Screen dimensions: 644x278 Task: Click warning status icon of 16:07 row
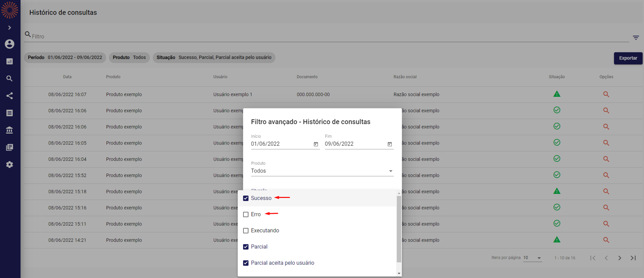click(557, 94)
